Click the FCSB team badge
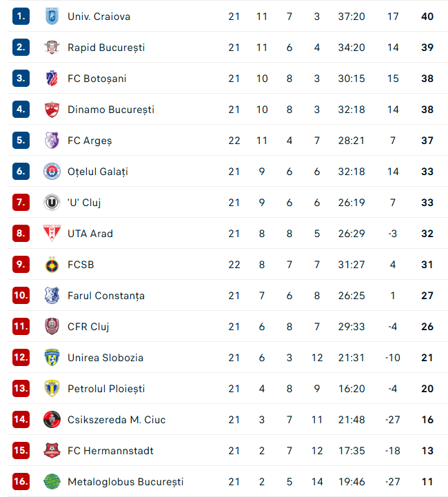448x497 pixels. click(x=52, y=265)
